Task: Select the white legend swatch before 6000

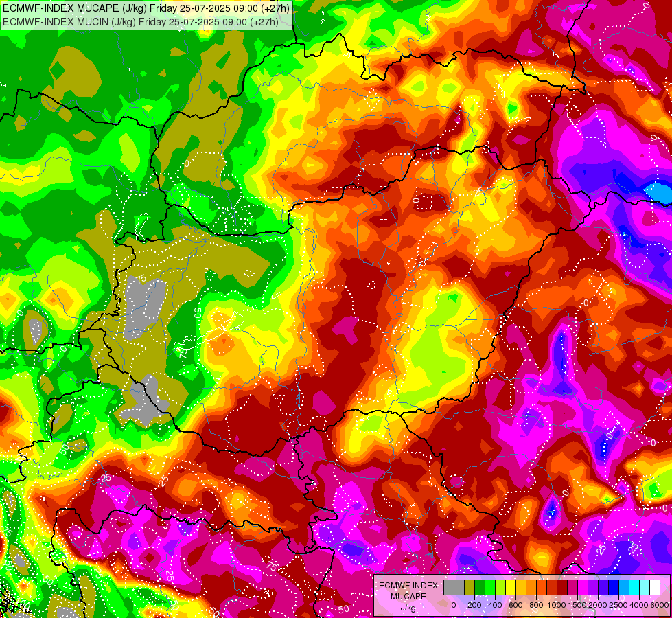Action: pyautogui.click(x=656, y=587)
